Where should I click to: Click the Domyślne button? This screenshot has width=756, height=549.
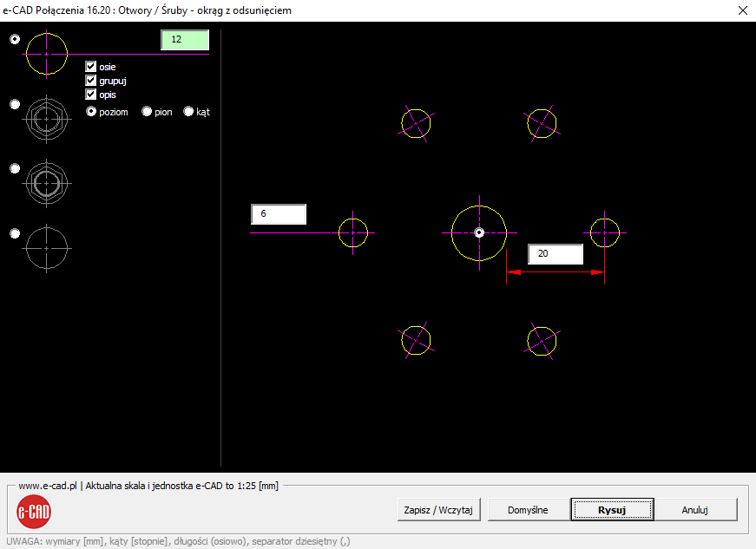click(528, 510)
